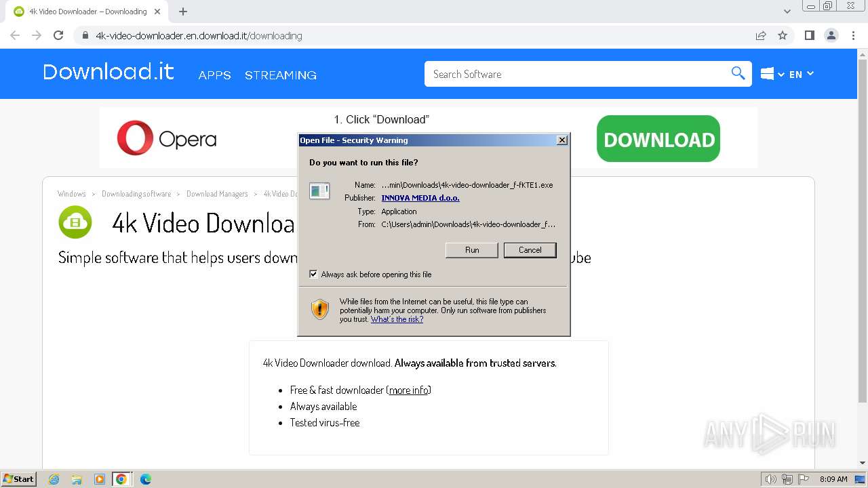Click the Download.it logo

pyautogui.click(x=108, y=72)
